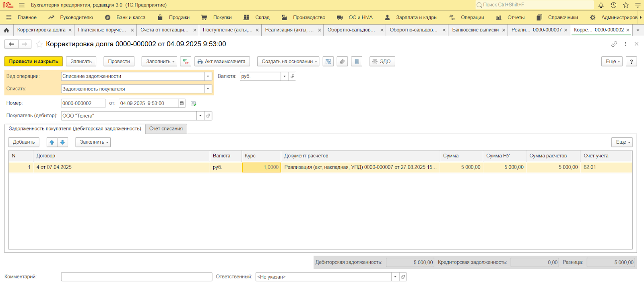The width and height of the screenshot is (644, 285).
Task: Click the Дт/Кт postings icon in the toolbar
Action: [x=186, y=62]
